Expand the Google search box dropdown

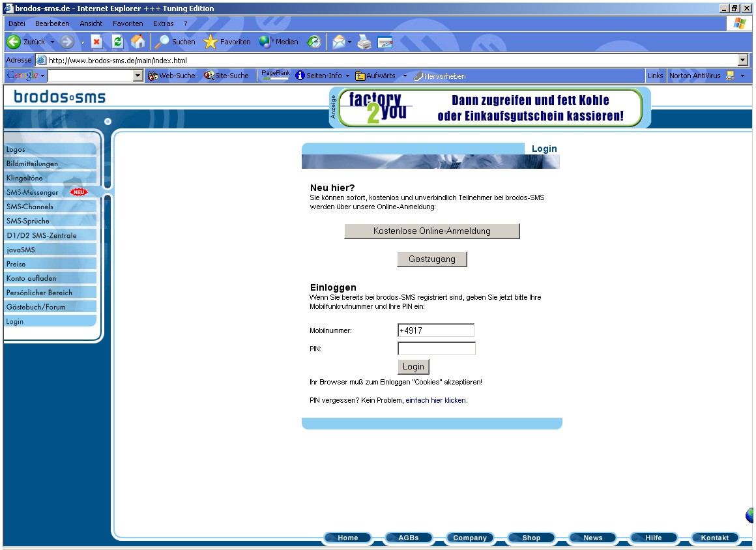pos(138,76)
